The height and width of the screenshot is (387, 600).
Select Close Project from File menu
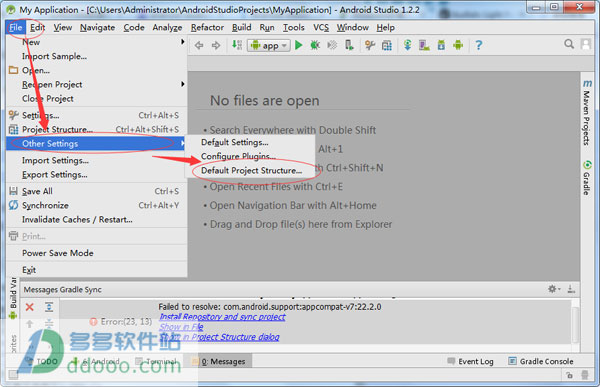pyautogui.click(x=96, y=98)
